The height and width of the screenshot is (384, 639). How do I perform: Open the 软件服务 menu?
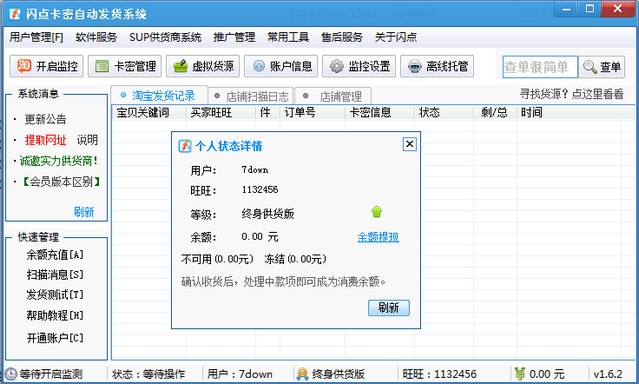click(96, 38)
